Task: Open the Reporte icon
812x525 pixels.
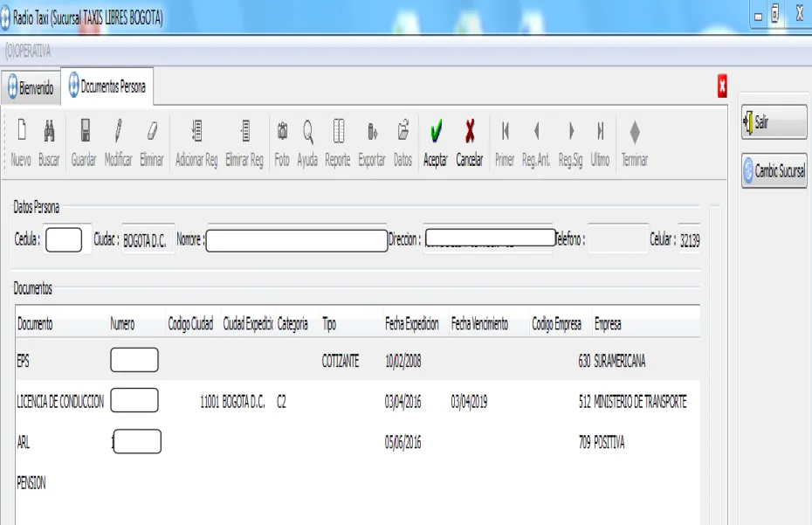Action: coord(338,142)
